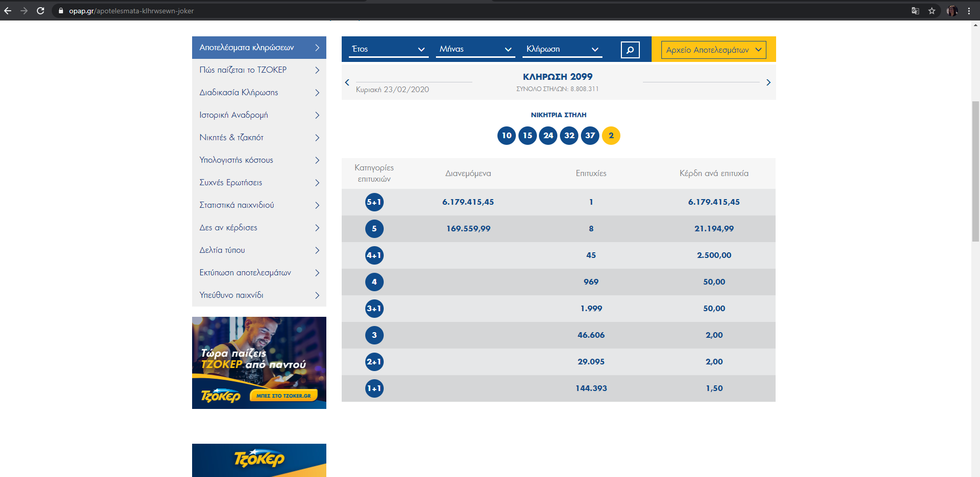Image resolution: width=980 pixels, height=477 pixels.
Task: Click the site lock icon
Action: [61, 11]
